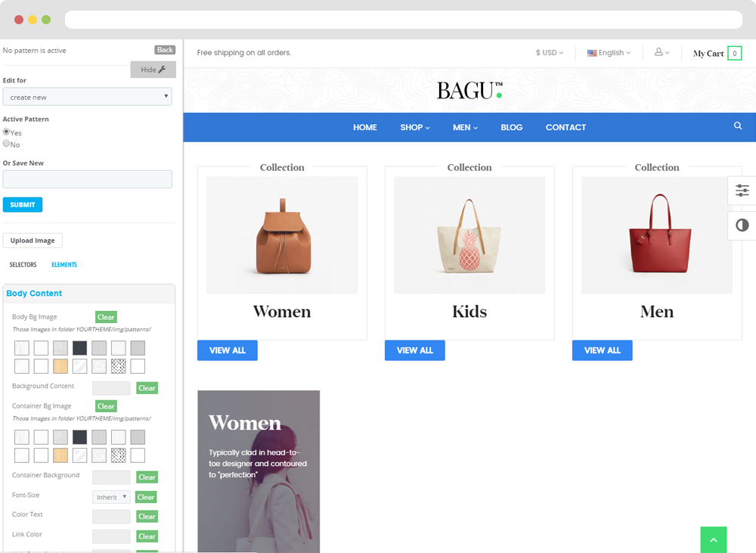Click the Men collection title
Image resolution: width=756 pixels, height=553 pixels.
(657, 311)
